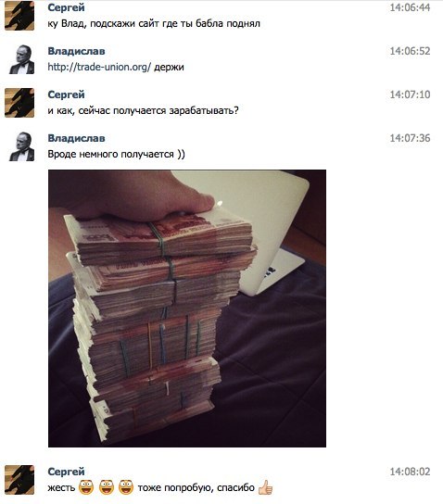This screenshot has height=504, width=443.
Task: Click the third laughing emoji
Action: click(126, 487)
